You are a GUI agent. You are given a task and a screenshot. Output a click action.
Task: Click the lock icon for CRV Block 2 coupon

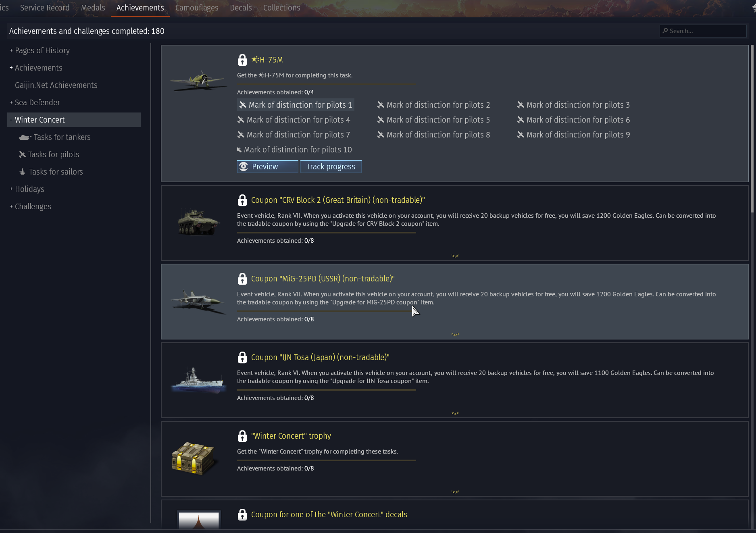point(242,200)
